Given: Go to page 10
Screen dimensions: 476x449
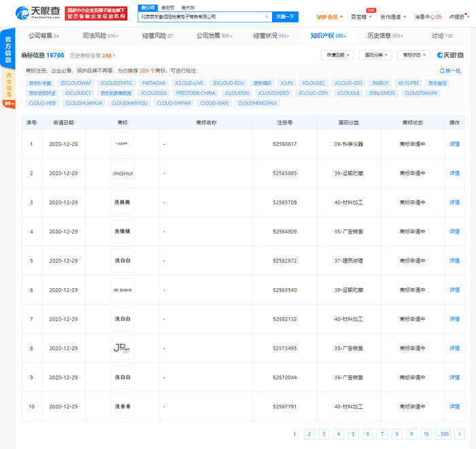Looking at the screenshot, I should coord(426,434).
